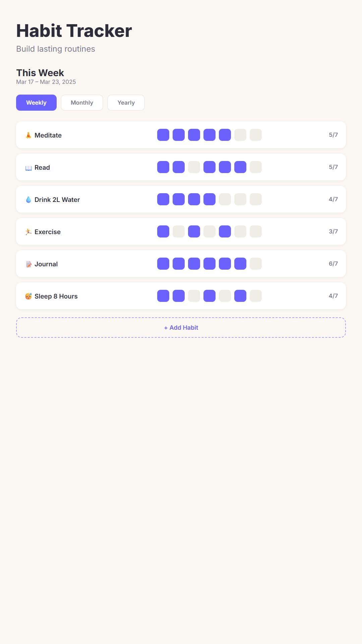Click the Meditate emoji icon
362x644 pixels.
click(28, 135)
